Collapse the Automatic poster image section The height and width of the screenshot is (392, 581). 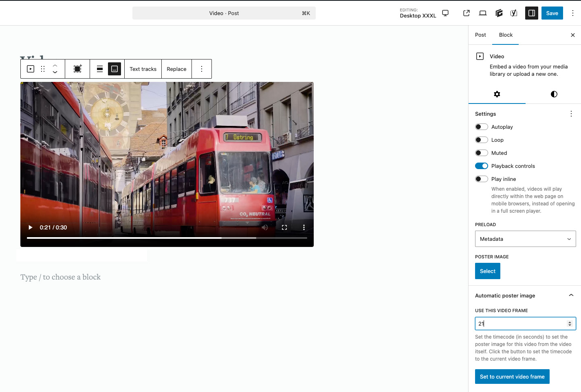(571, 295)
